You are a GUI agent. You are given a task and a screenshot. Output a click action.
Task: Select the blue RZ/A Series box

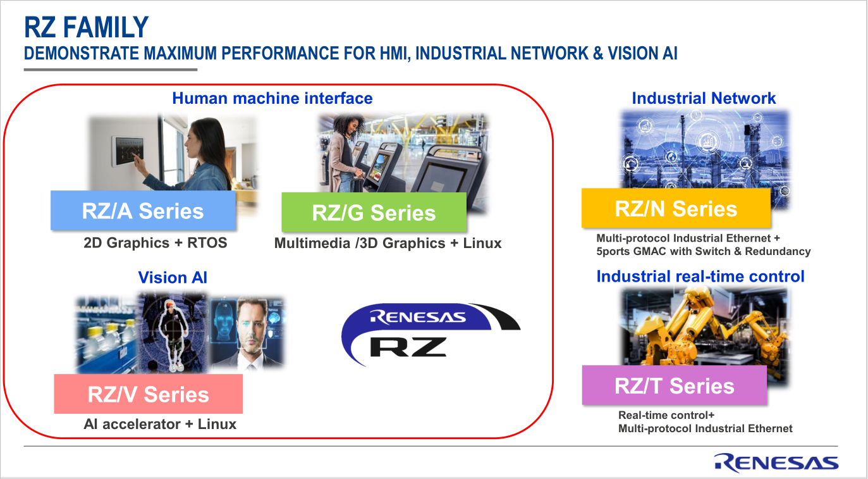[143, 211]
